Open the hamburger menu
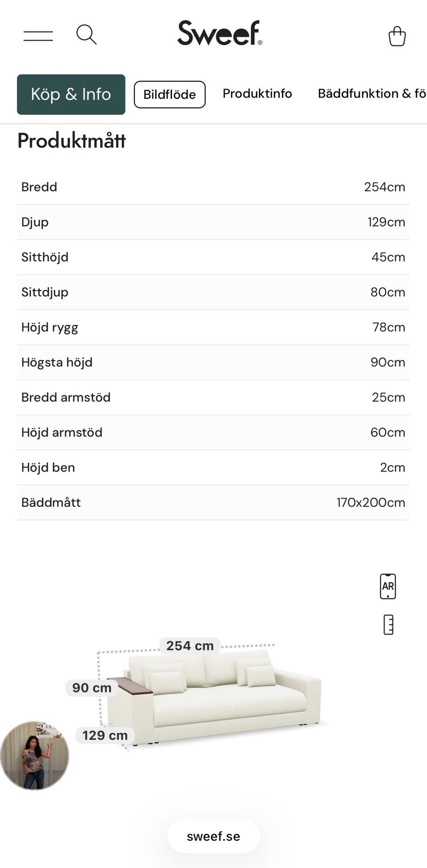The height and width of the screenshot is (868, 427). (x=38, y=36)
